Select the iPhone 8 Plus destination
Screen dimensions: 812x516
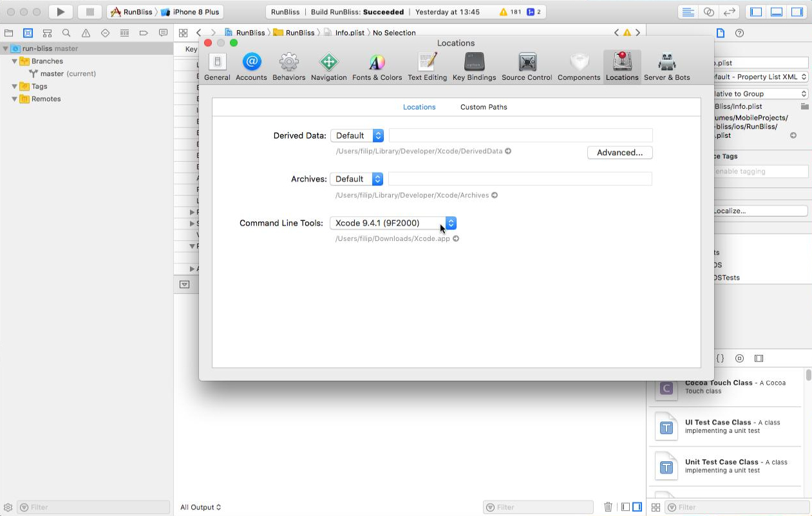tap(190, 12)
